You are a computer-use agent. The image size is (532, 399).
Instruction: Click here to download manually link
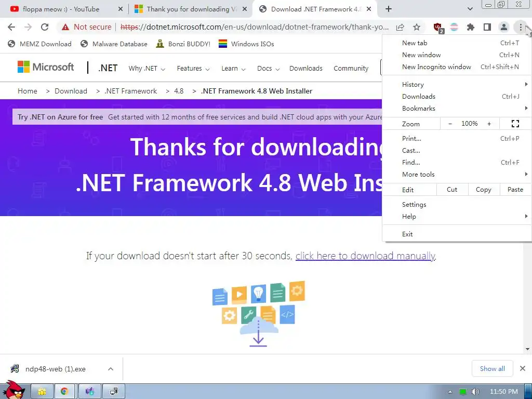tap(365, 256)
